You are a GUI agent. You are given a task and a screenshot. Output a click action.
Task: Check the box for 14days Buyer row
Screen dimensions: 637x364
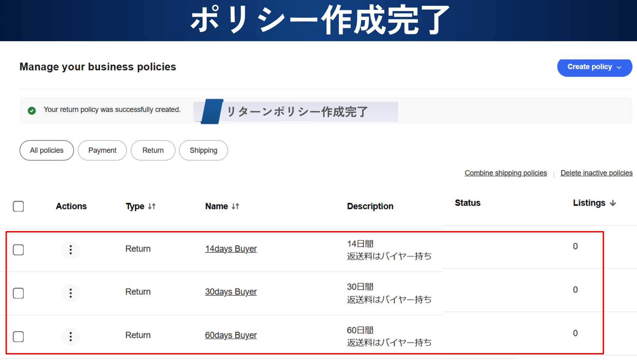[18, 250]
